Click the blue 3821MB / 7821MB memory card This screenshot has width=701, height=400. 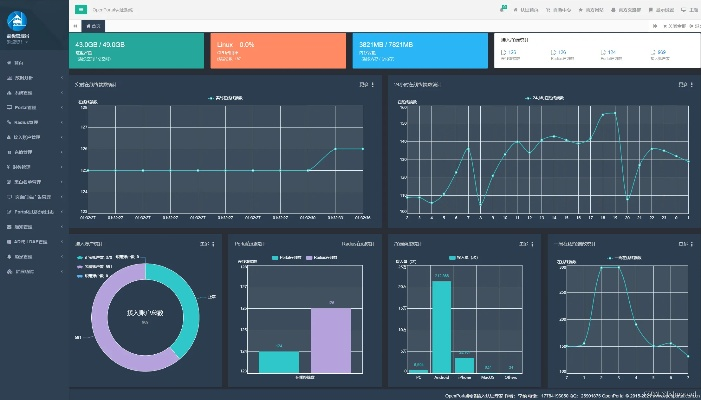[x=420, y=51]
